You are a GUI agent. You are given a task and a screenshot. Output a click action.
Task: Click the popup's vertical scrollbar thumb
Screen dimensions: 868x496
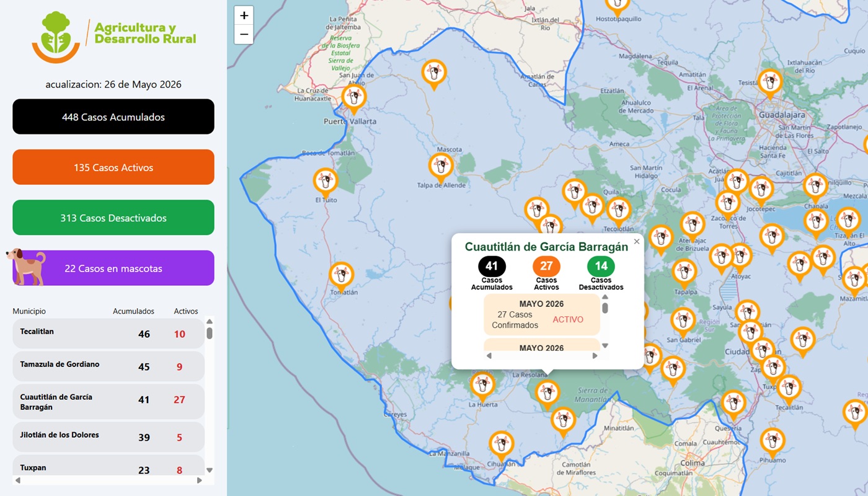pyautogui.click(x=605, y=308)
